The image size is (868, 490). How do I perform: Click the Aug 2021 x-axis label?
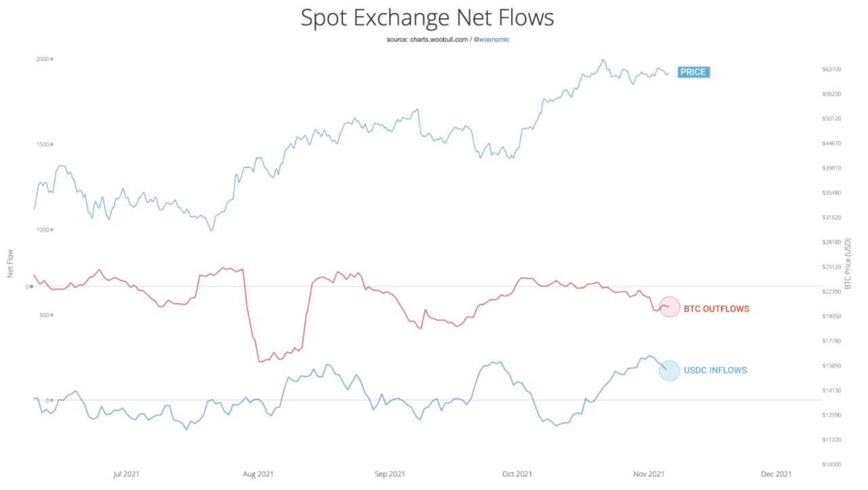(x=258, y=474)
